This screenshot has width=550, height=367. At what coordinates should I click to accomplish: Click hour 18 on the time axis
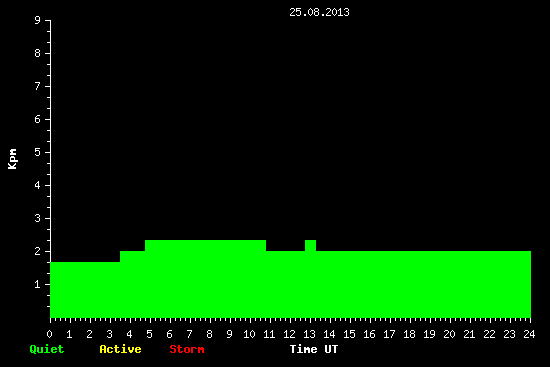point(409,334)
